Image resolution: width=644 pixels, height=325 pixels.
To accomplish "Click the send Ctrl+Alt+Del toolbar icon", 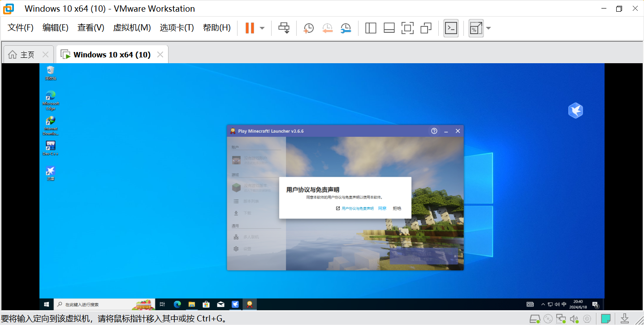I will pyautogui.click(x=284, y=28).
